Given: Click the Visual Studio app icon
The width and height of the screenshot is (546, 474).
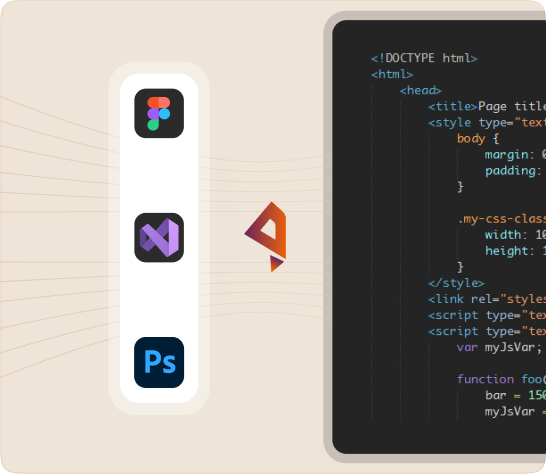Looking at the screenshot, I should pyautogui.click(x=159, y=238).
